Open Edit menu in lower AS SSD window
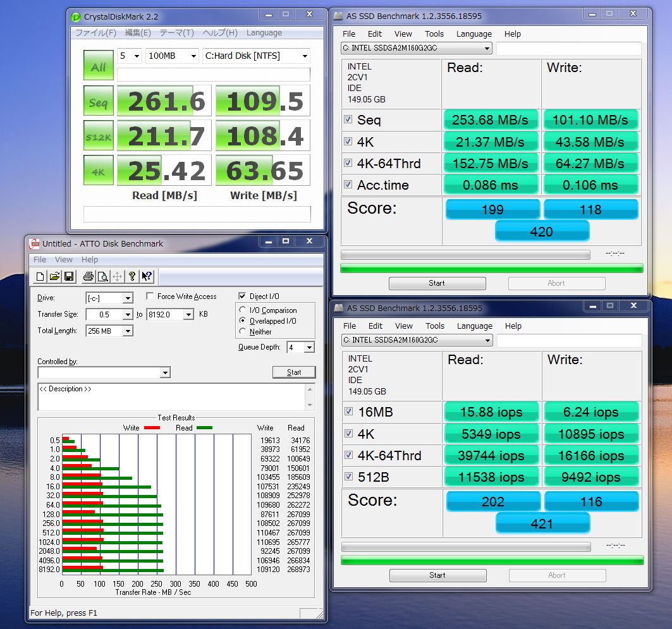This screenshot has width=672, height=629. (376, 326)
